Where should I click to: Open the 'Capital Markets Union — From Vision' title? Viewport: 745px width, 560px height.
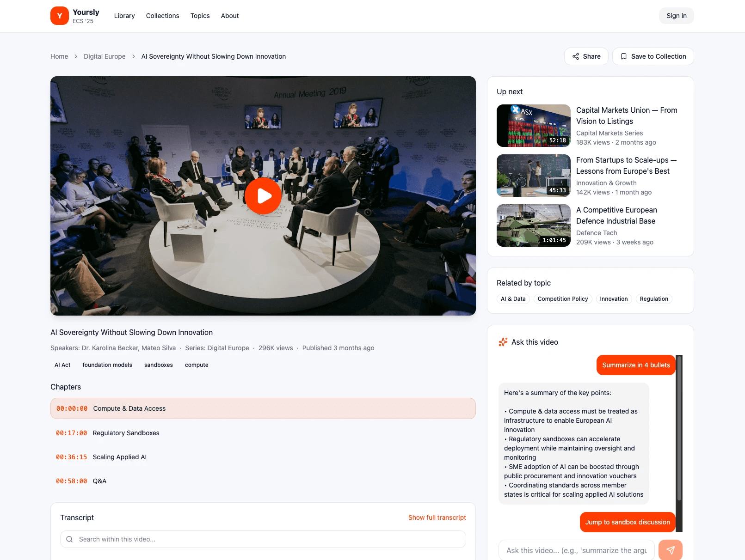pyautogui.click(x=627, y=116)
